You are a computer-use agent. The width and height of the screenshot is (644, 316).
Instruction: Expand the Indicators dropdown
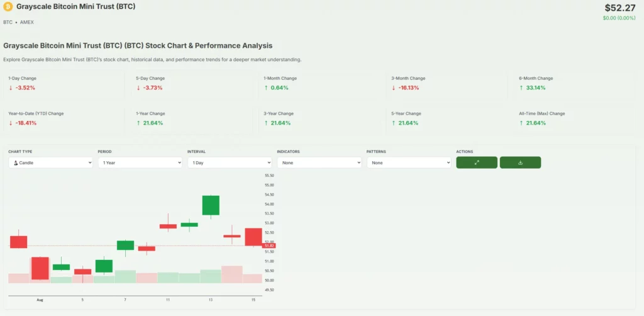[319, 162]
